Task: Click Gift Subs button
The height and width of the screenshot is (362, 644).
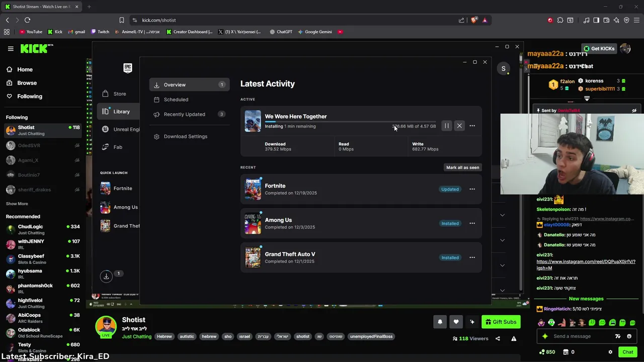Action: (501, 322)
